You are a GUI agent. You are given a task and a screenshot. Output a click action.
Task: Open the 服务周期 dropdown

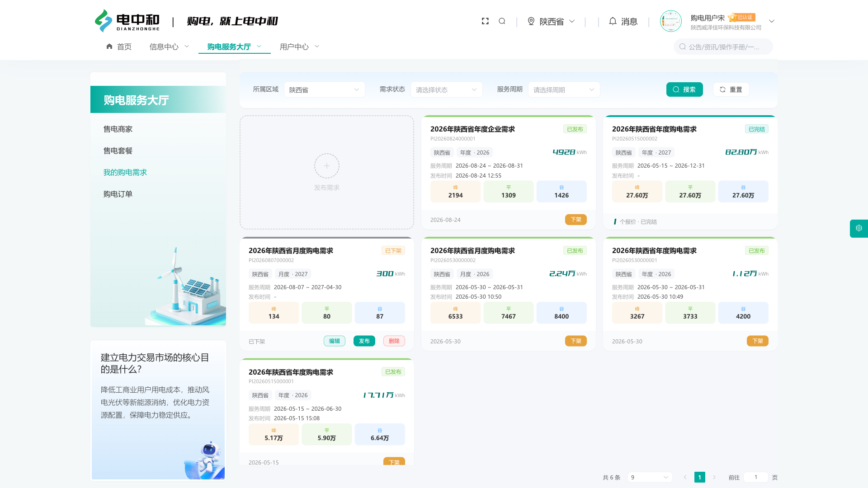click(564, 89)
